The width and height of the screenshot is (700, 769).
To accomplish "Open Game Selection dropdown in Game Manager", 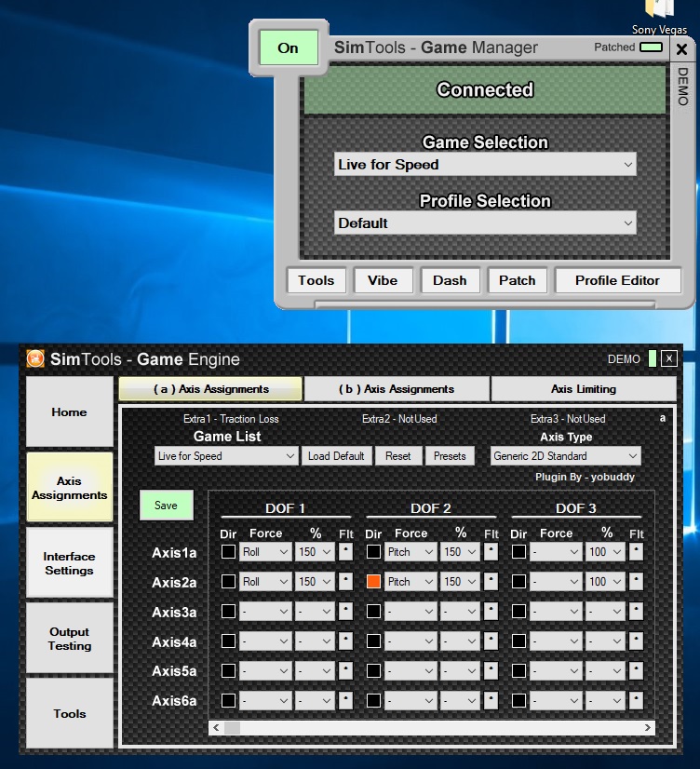I will tap(485, 164).
